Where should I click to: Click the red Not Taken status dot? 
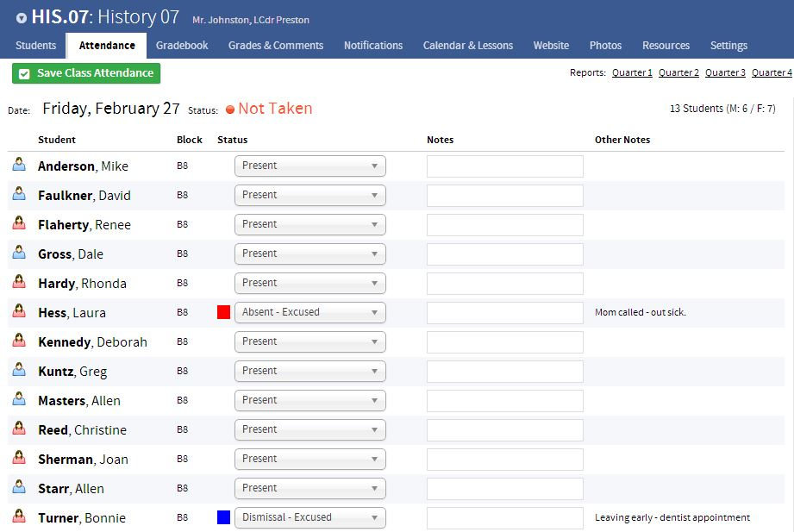click(230, 110)
